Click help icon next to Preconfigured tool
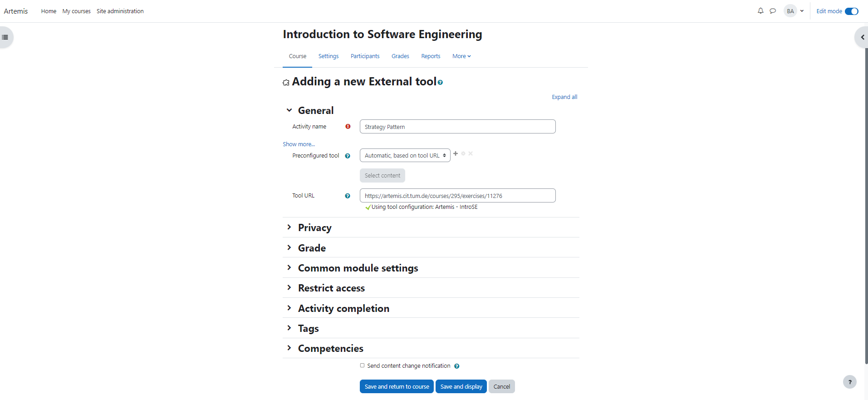Image resolution: width=868 pixels, height=400 pixels. (348, 156)
